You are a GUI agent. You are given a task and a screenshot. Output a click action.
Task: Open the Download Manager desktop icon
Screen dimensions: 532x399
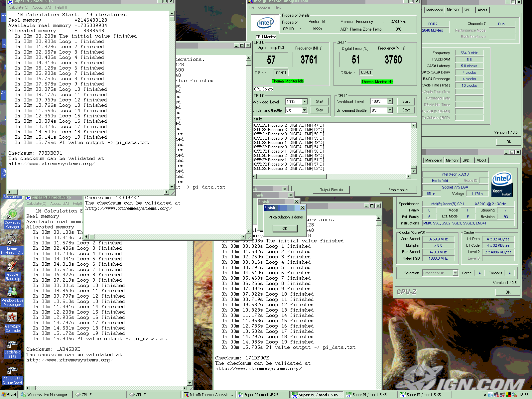[12, 219]
